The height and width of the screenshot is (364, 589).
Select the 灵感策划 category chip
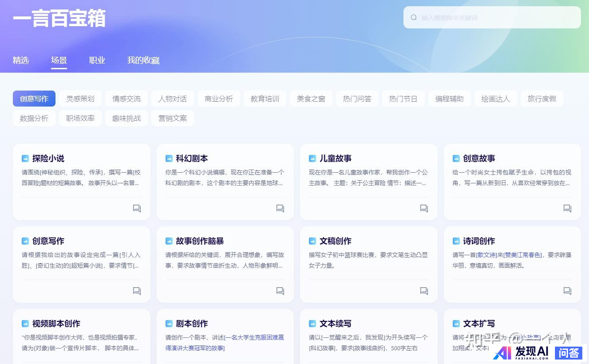coord(80,99)
